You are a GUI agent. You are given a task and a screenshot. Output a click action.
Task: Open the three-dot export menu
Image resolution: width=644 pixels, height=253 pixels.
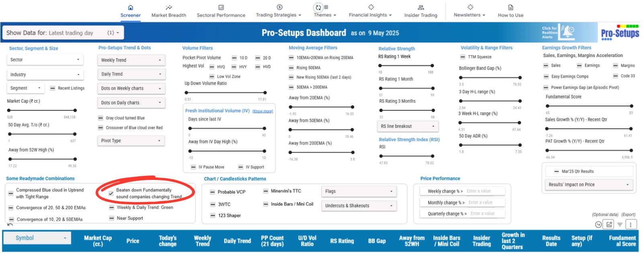tap(631, 224)
